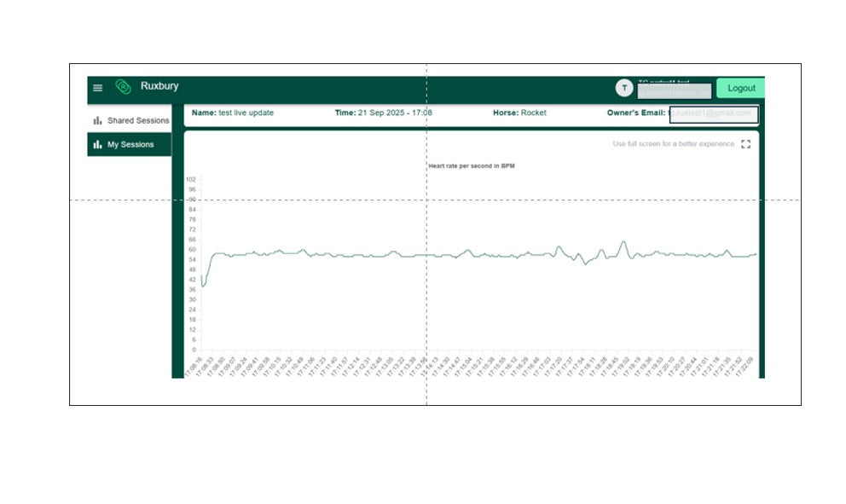Open the Shared Sessions page
Screen dimensions: 846x504
(x=137, y=121)
